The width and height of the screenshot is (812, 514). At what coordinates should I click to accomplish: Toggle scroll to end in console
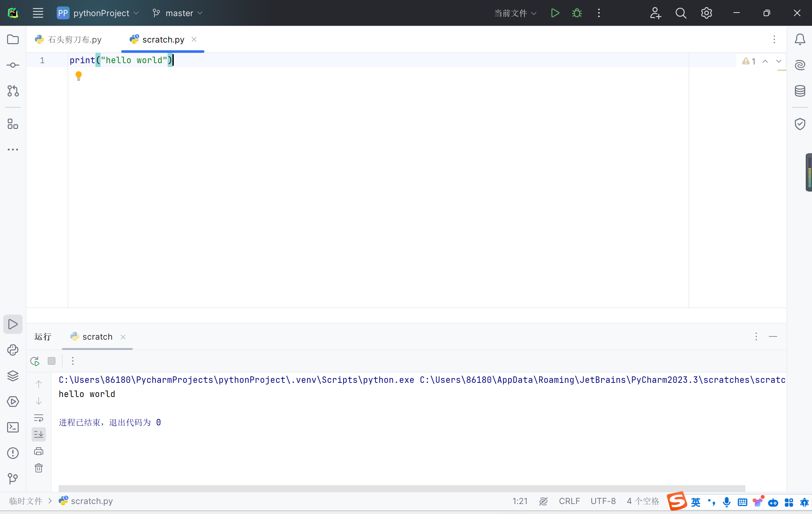(39, 434)
